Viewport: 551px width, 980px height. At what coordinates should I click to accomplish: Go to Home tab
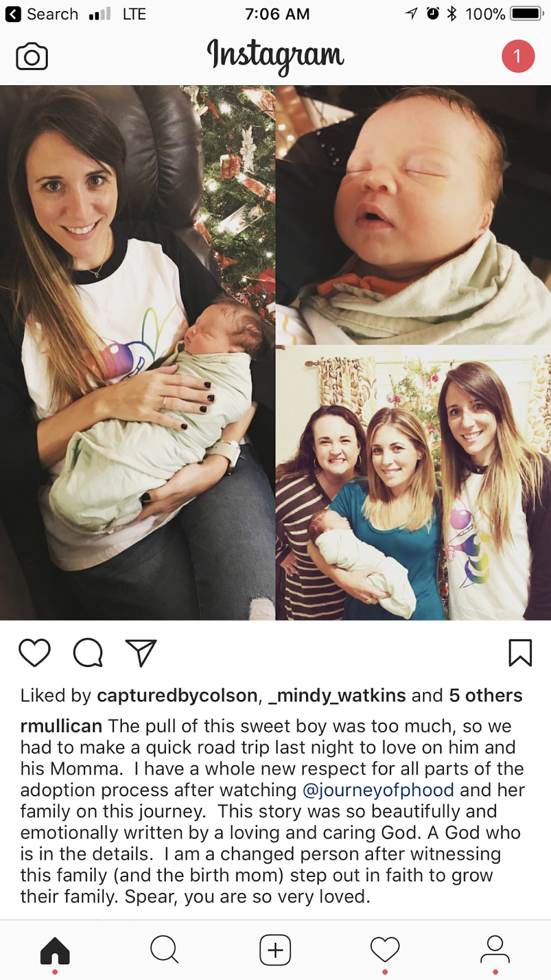pos(55,951)
